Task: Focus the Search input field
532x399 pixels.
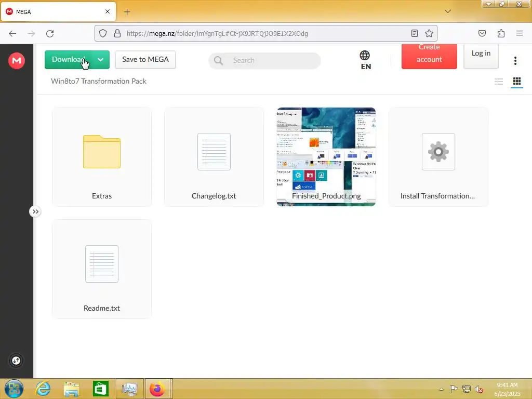Action: (264, 61)
